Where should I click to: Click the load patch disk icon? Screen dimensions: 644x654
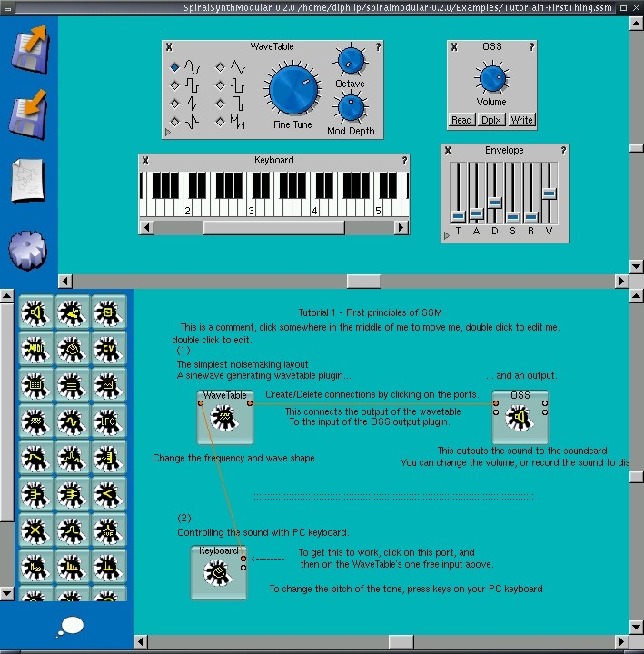coord(30,48)
